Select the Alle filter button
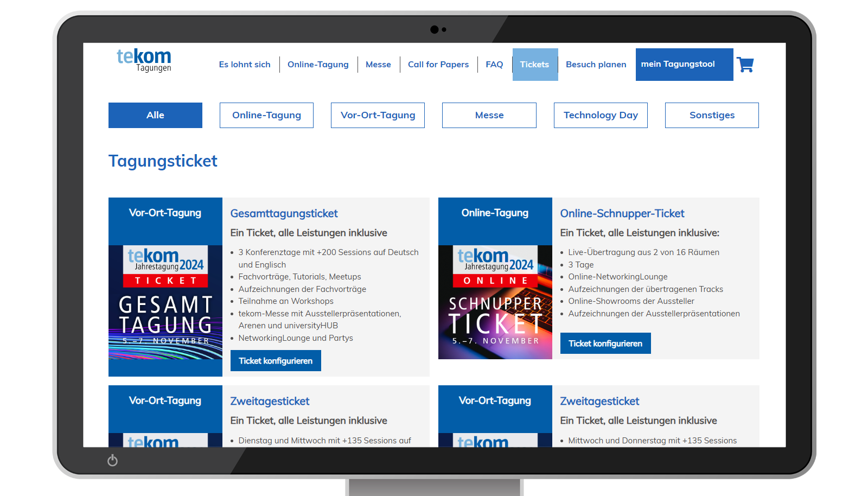 155,115
